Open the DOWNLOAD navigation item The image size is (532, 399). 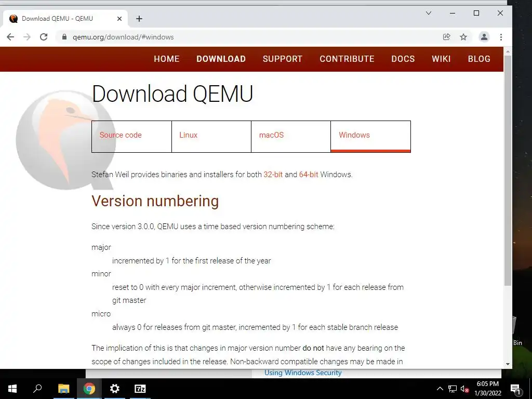point(221,59)
